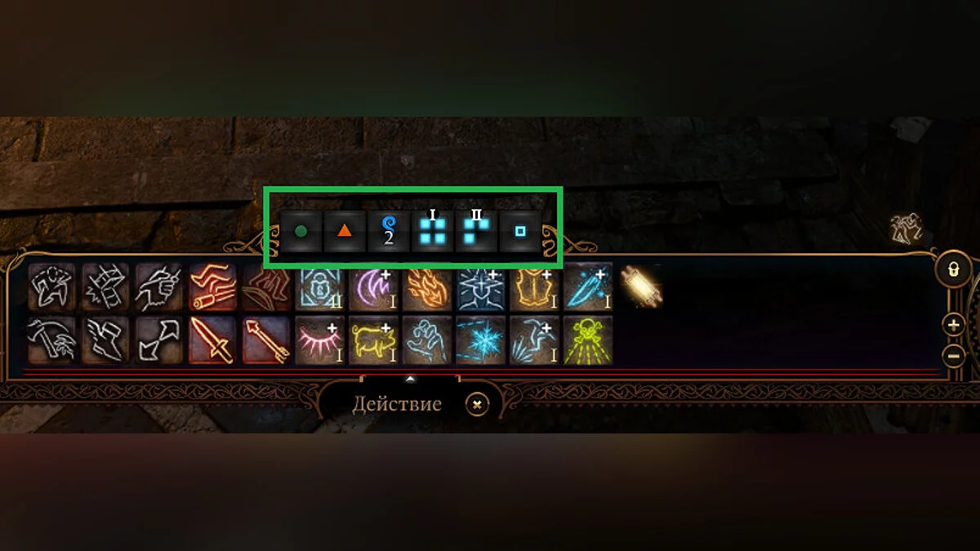
Task: Click the glowing figure icon above hotbar
Action: (906, 229)
